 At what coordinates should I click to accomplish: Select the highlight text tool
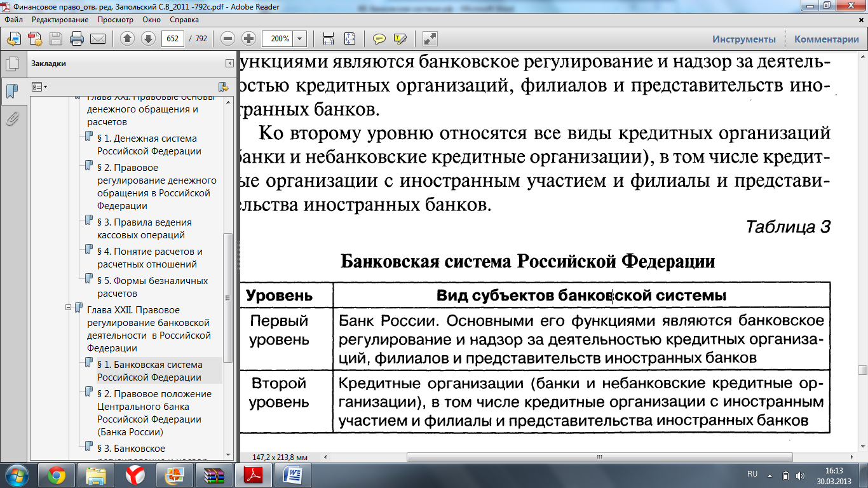pos(400,39)
